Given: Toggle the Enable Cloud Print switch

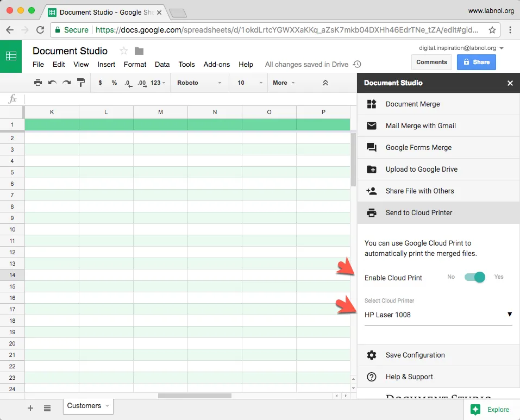Looking at the screenshot, I should tap(475, 277).
